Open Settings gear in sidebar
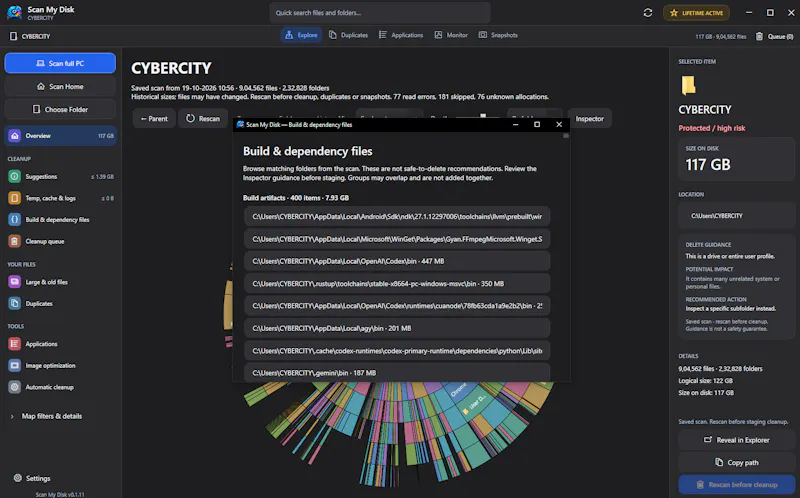This screenshot has width=800, height=498. click(17, 478)
